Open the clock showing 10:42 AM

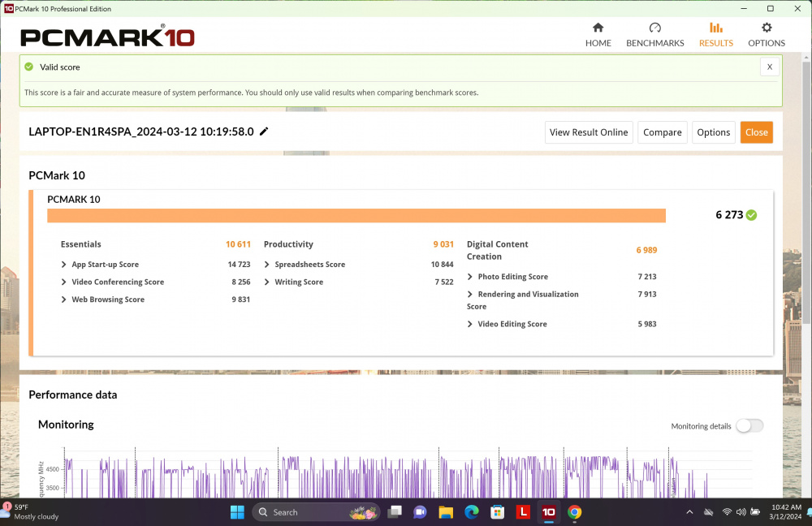785,512
